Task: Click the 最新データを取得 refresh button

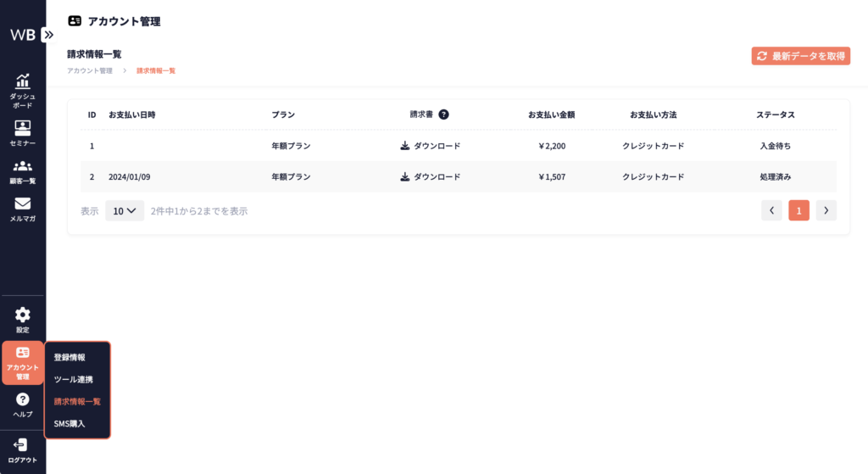Action: pyautogui.click(x=800, y=56)
